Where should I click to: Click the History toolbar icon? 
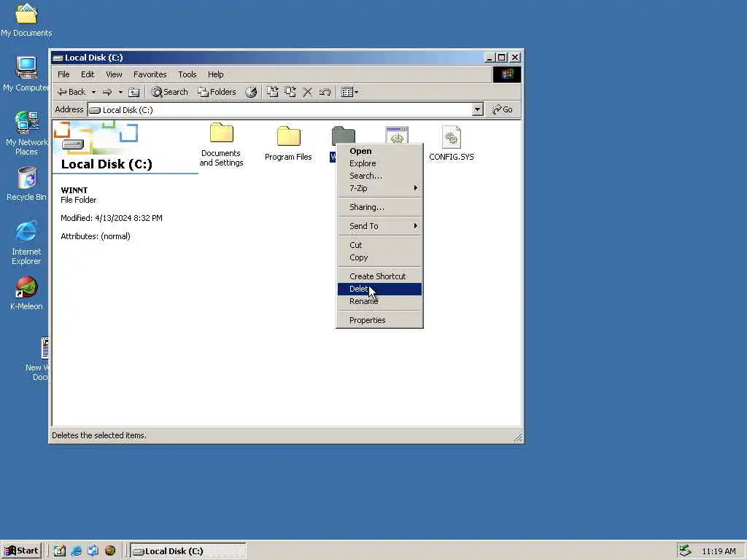251,92
